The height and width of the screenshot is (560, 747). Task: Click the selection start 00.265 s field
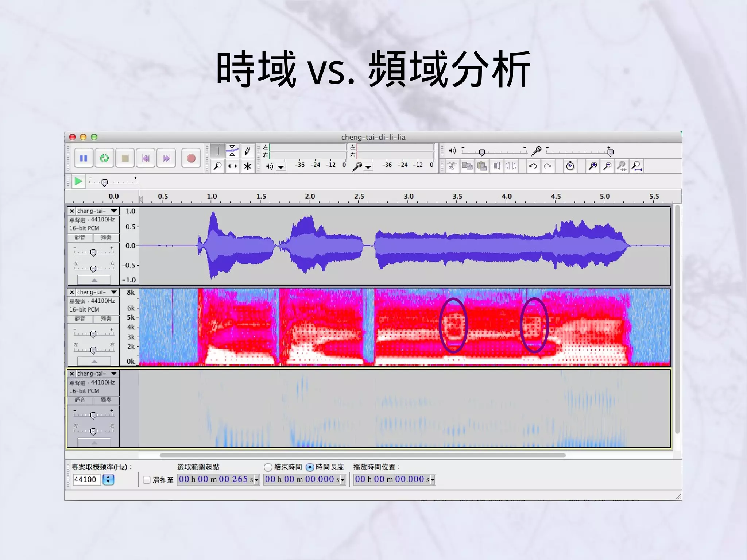tap(218, 479)
